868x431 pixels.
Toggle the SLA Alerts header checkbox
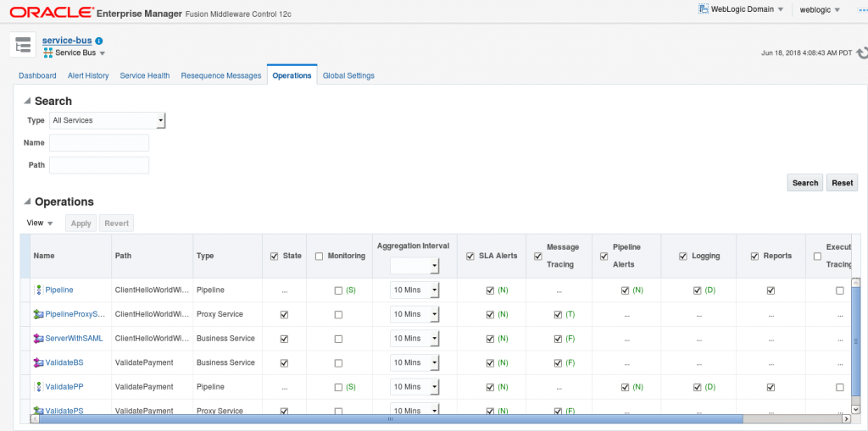470,257
